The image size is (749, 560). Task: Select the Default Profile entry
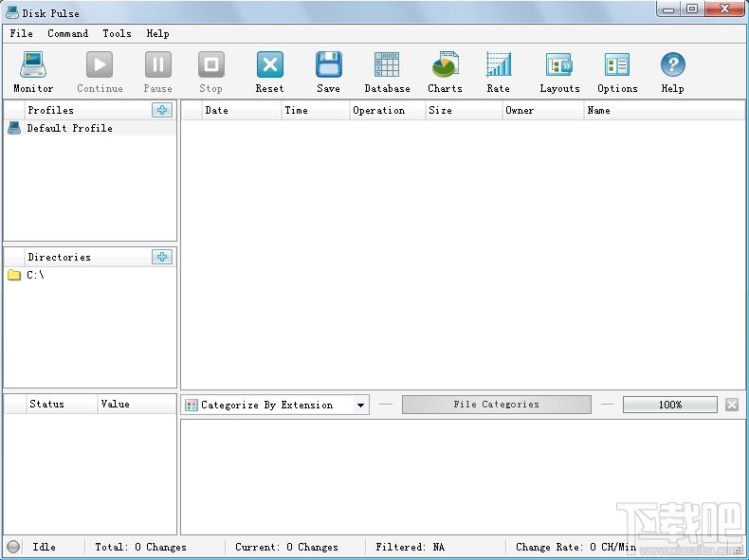pos(90,128)
